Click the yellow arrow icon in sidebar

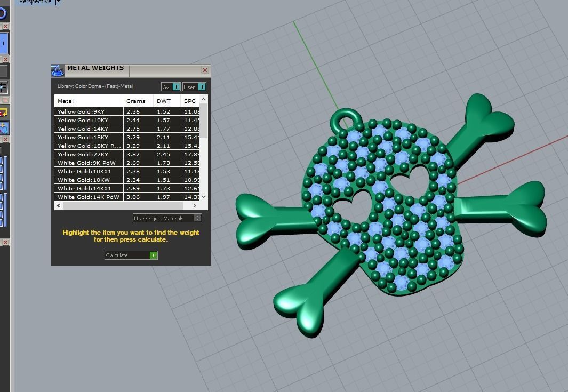click(x=4, y=113)
